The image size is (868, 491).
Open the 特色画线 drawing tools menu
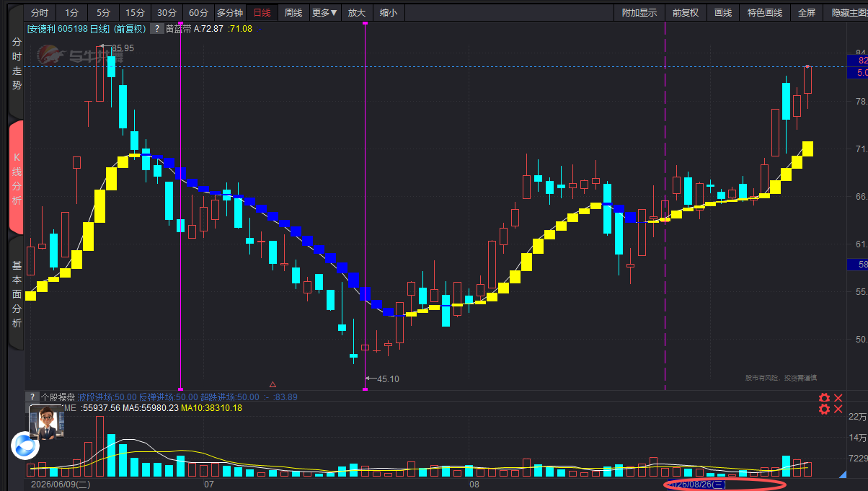click(764, 12)
